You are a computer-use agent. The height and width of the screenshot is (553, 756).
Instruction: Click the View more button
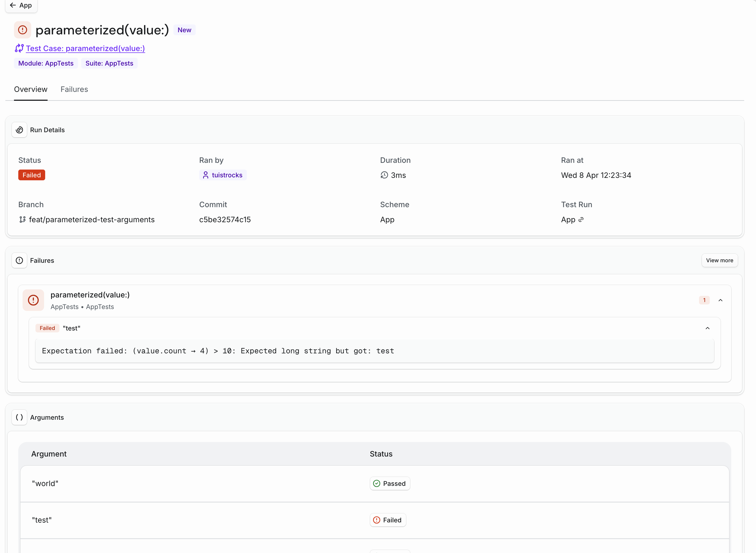pos(719,260)
